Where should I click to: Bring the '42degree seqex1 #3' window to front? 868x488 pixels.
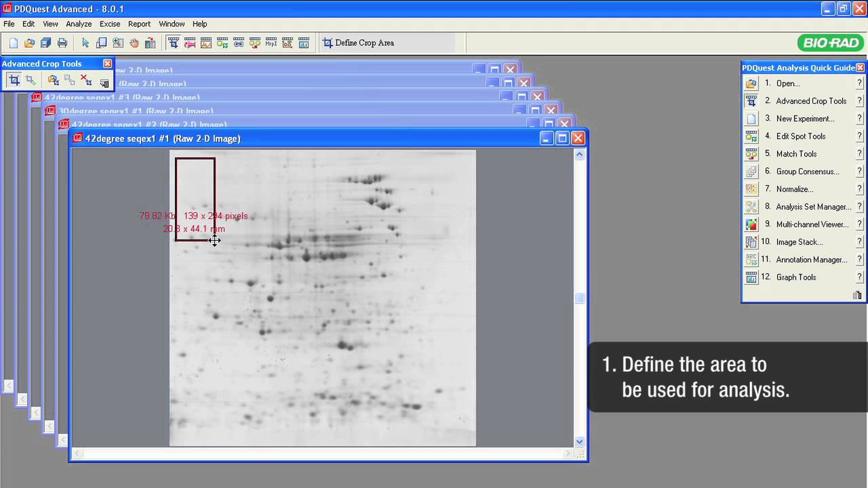[x=122, y=98]
